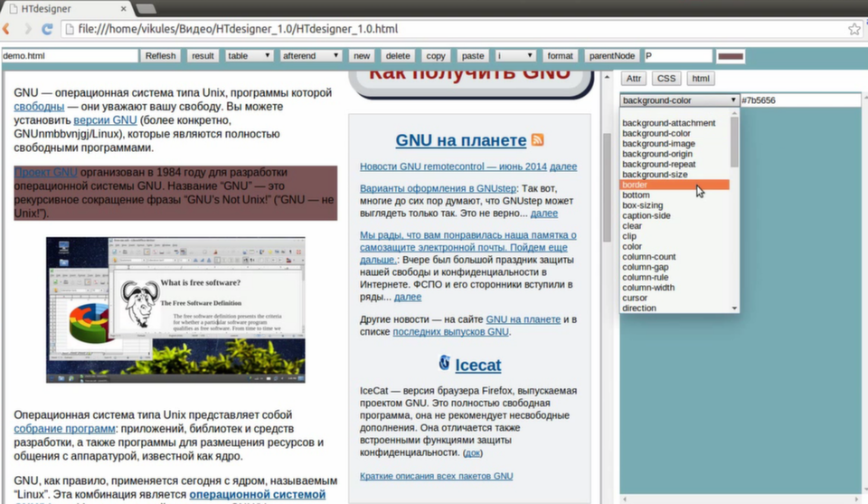
Task: Bookmark the page with the star icon
Action: [854, 29]
